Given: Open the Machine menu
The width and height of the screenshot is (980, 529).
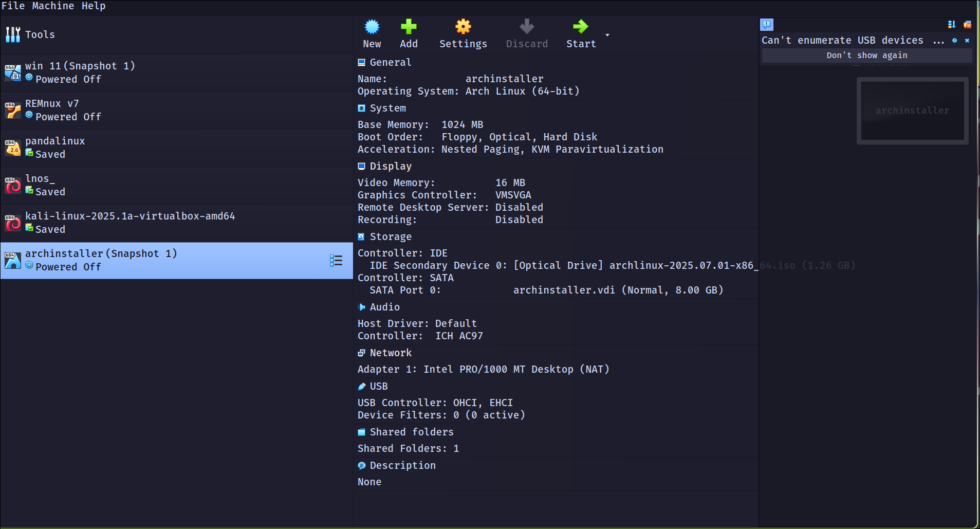Looking at the screenshot, I should coord(53,6).
